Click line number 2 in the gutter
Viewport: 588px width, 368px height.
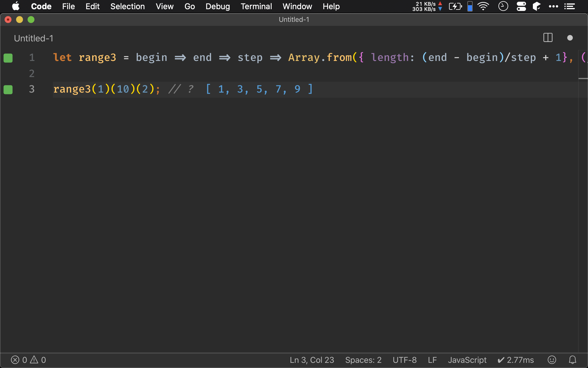(32, 74)
